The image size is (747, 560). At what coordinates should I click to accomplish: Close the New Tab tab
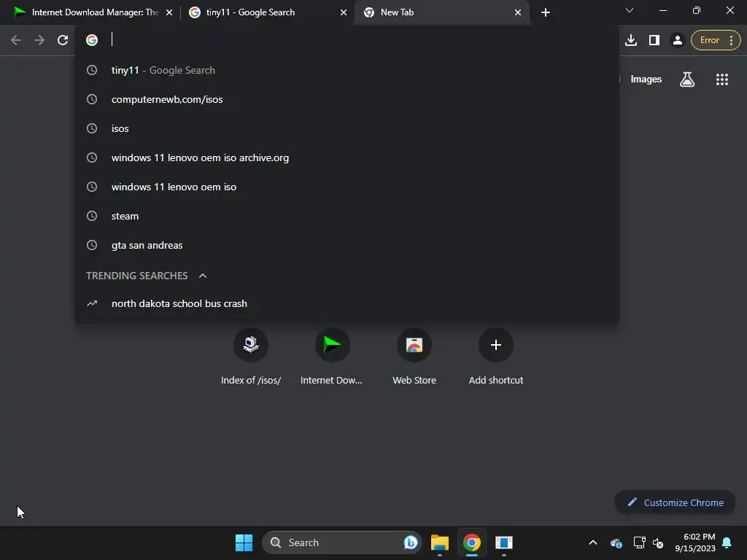click(x=518, y=12)
